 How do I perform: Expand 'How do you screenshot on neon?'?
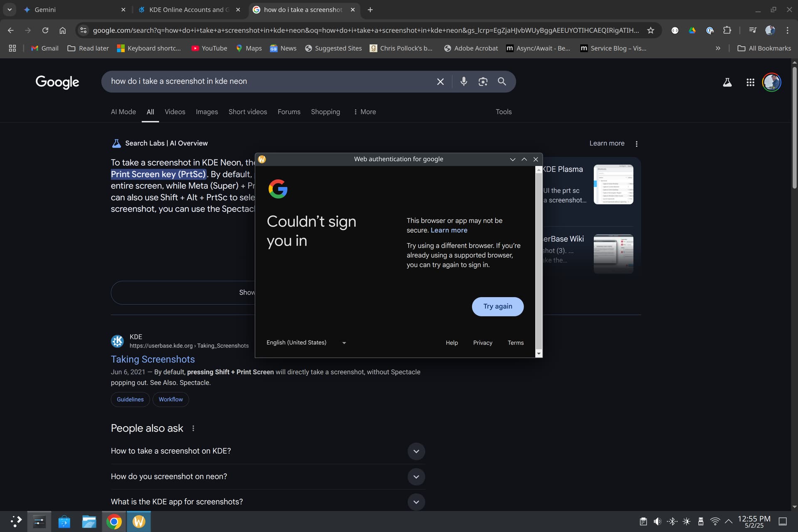click(416, 477)
